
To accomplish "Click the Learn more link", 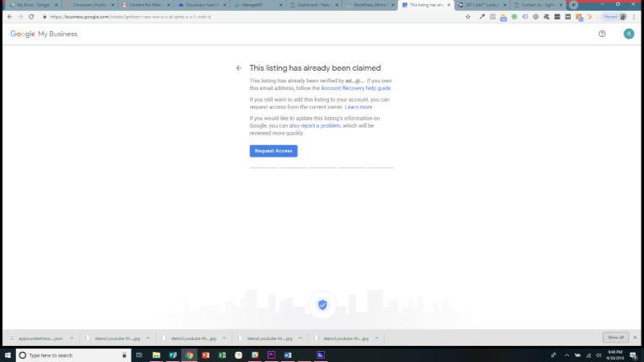I will point(358,107).
